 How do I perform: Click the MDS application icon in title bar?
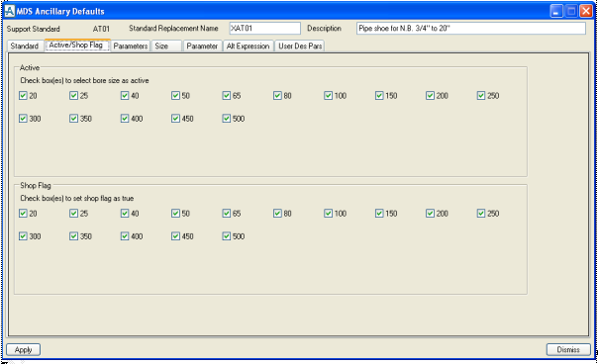10,11
